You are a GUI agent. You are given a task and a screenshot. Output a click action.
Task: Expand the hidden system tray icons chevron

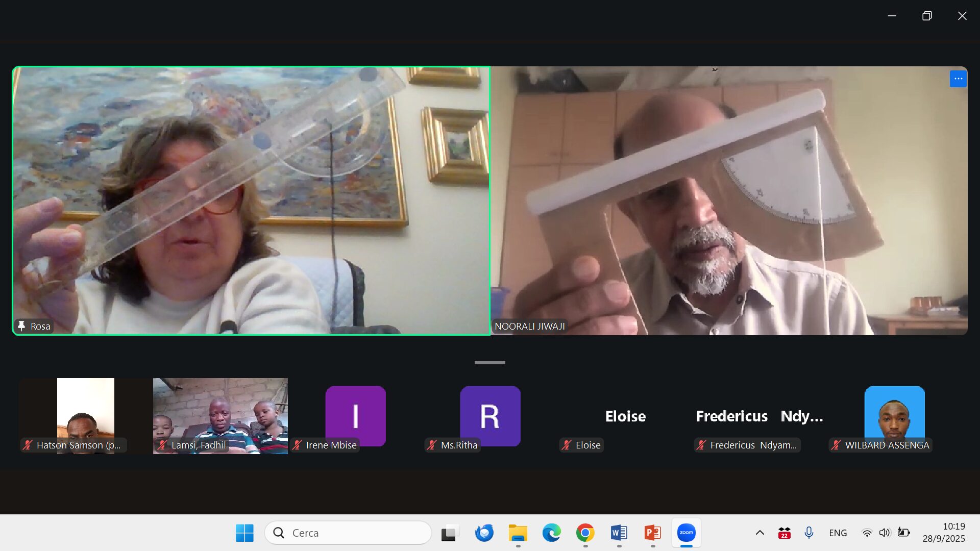(759, 533)
